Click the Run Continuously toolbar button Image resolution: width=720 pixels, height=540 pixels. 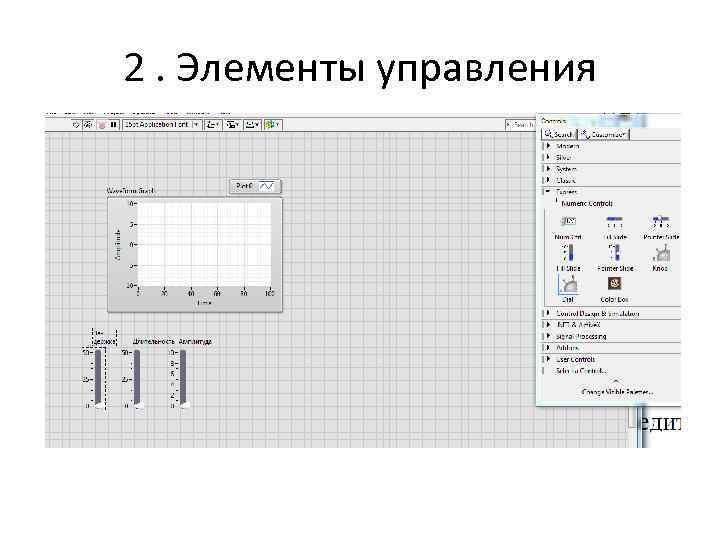click(89, 124)
